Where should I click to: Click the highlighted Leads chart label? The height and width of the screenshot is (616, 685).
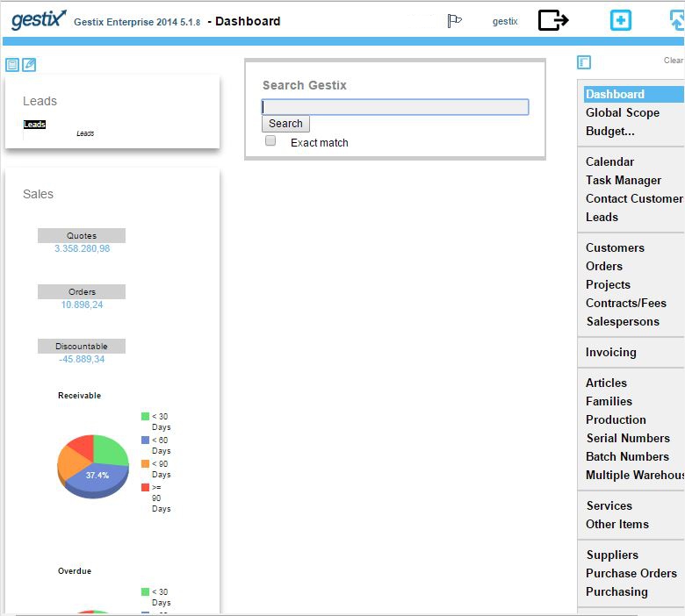point(34,125)
